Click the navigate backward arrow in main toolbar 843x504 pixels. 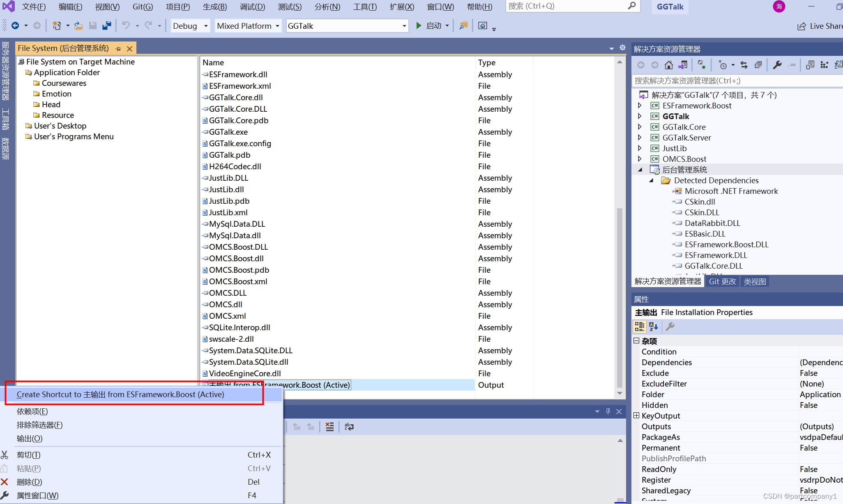(15, 26)
